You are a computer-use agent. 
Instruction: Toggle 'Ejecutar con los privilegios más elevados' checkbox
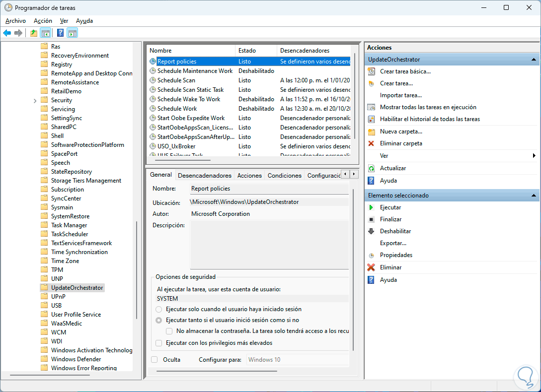pyautogui.click(x=158, y=343)
